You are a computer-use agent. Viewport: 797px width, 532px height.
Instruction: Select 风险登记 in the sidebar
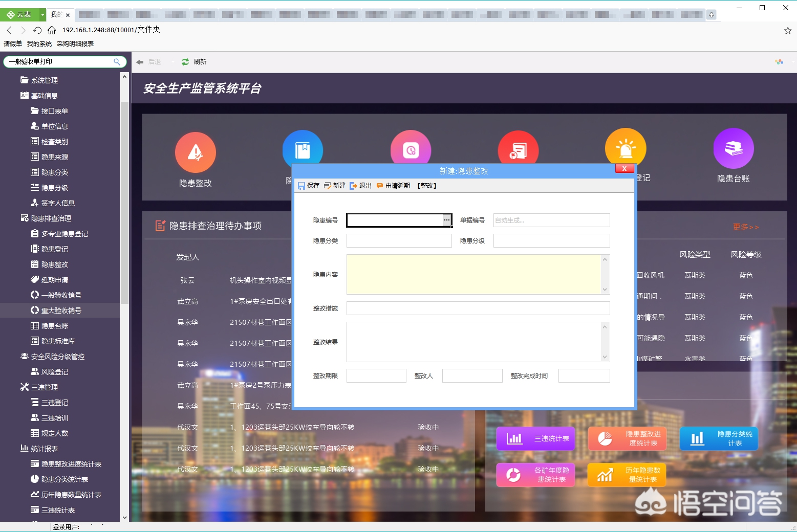(x=50, y=372)
